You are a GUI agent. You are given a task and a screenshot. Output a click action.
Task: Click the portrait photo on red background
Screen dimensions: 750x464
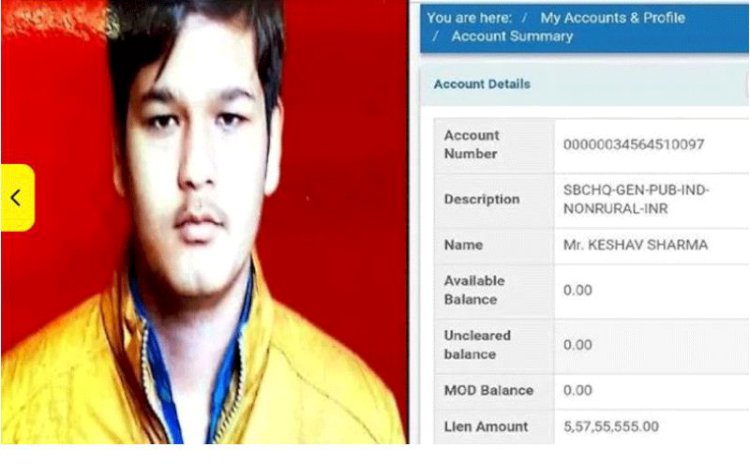click(205, 222)
